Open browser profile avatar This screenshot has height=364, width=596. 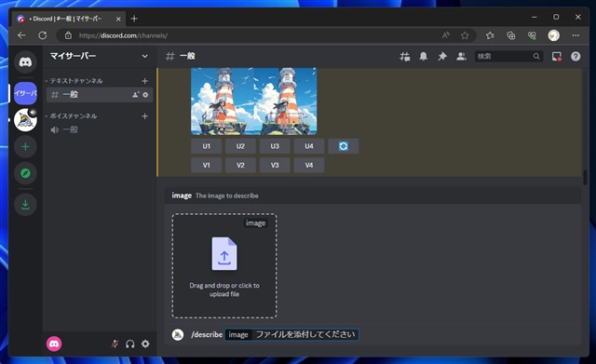[553, 35]
